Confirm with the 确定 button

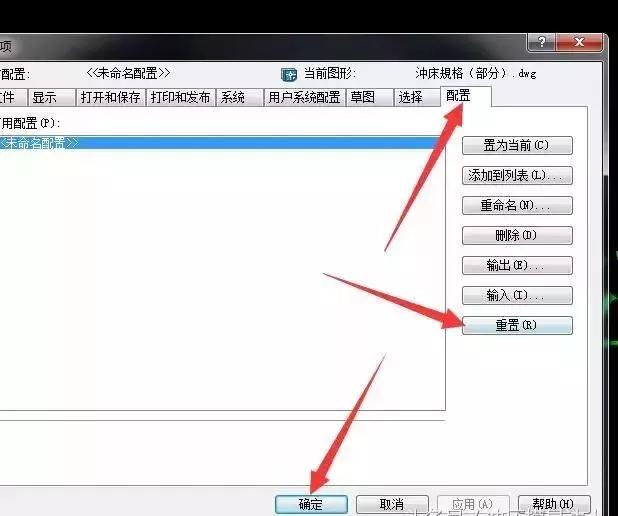click(x=311, y=505)
